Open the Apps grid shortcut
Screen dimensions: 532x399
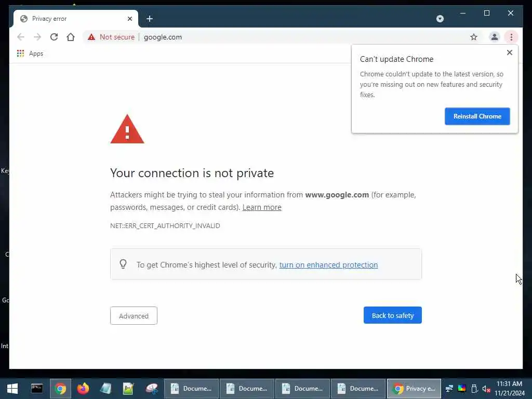click(x=30, y=54)
